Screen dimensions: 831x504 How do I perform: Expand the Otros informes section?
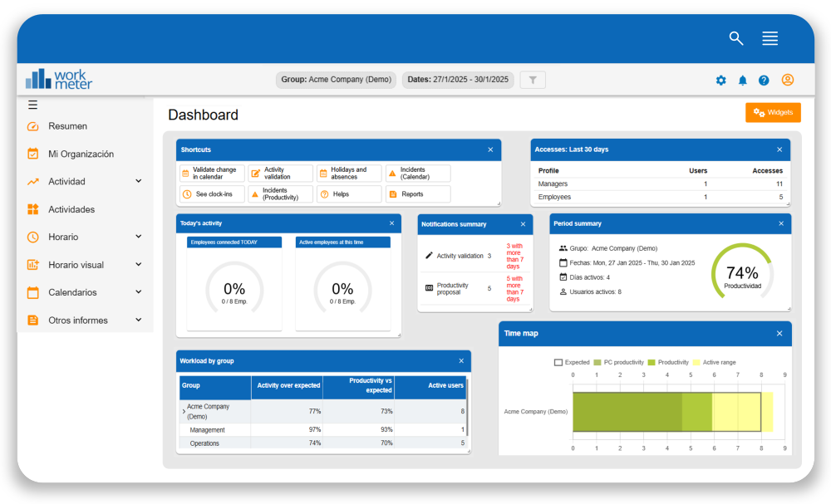pyautogui.click(x=80, y=320)
